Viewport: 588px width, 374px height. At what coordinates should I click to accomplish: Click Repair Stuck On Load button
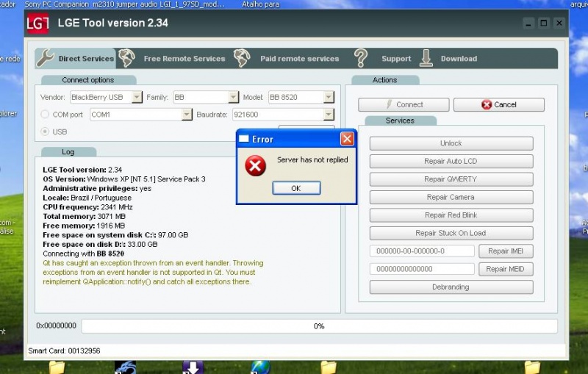(x=451, y=233)
